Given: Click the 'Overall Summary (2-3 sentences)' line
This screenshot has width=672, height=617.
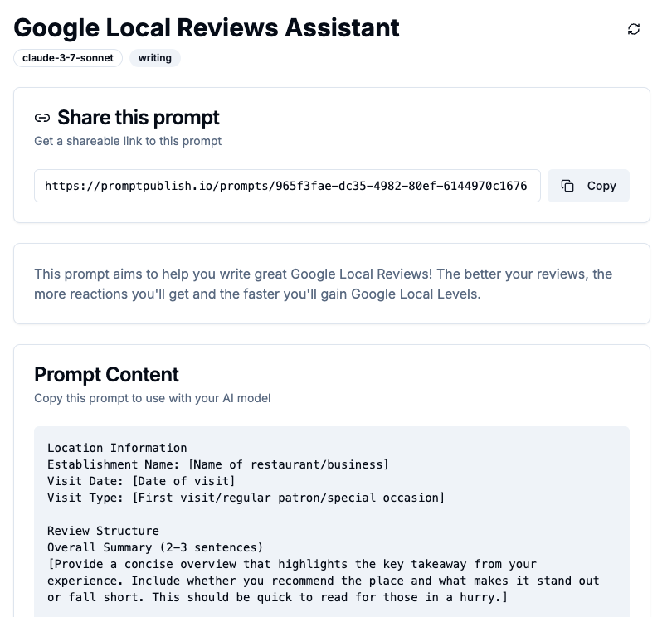Looking at the screenshot, I should point(154,547).
